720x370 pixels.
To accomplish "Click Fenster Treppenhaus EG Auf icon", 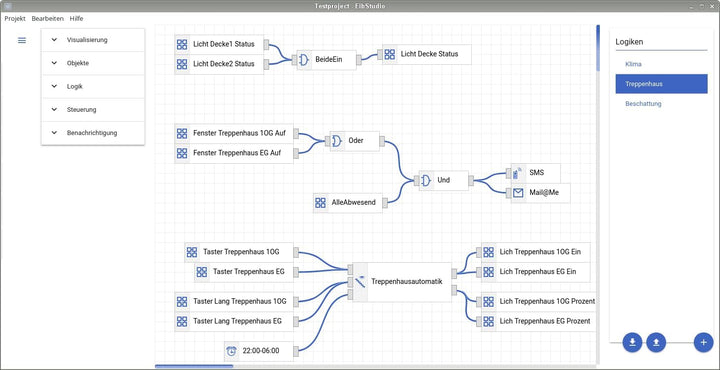I will click(x=182, y=153).
